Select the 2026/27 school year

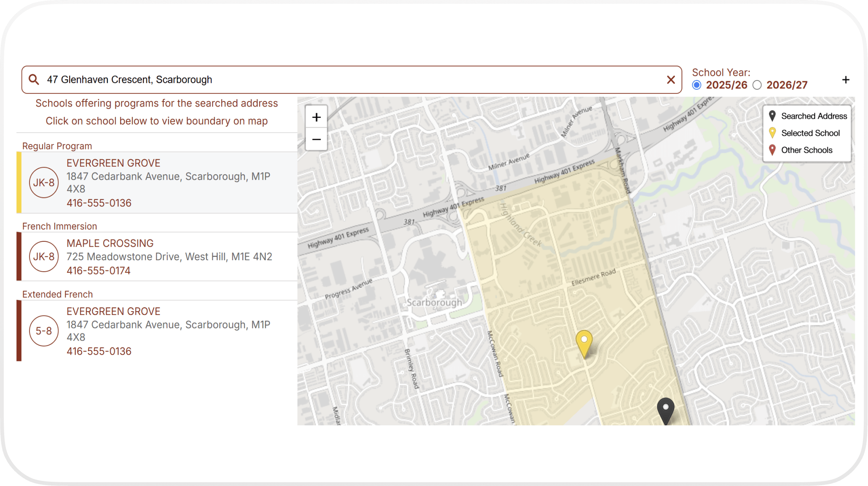point(757,85)
